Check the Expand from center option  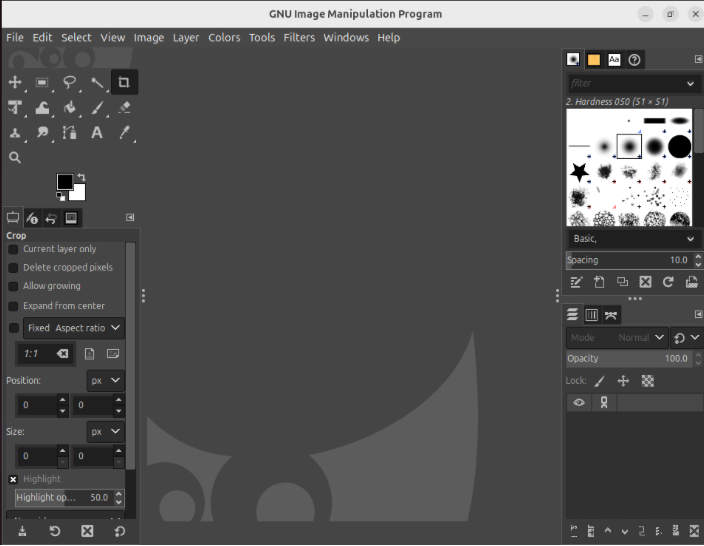[x=14, y=306]
